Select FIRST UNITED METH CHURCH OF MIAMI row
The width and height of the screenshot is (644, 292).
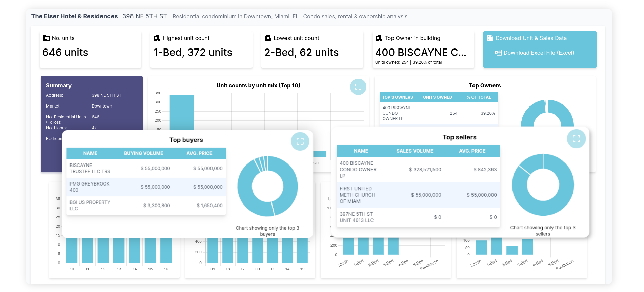point(418,195)
